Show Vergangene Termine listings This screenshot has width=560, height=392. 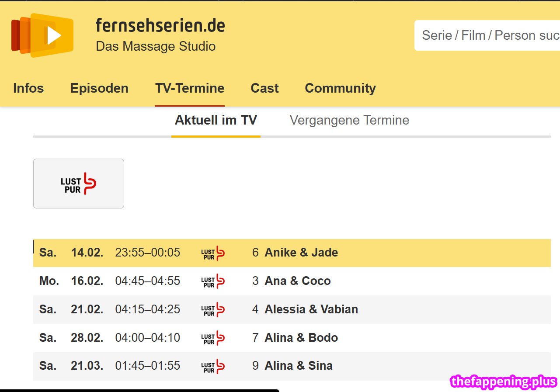coord(349,120)
